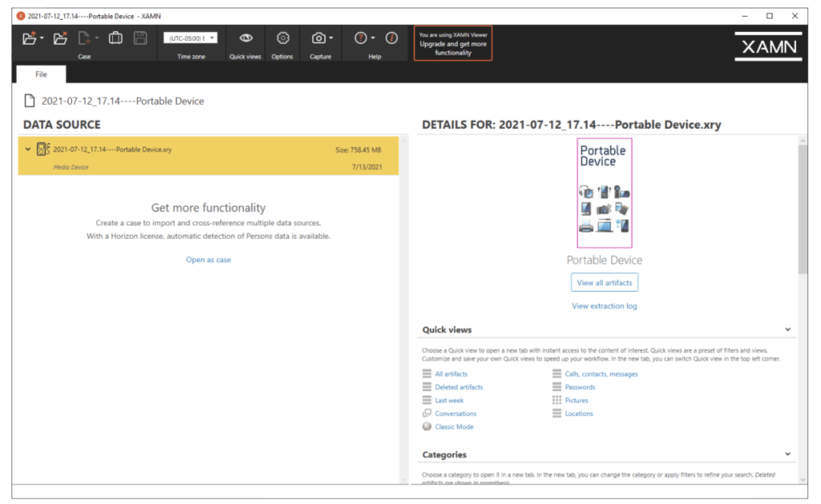Image resolution: width=821 pixels, height=504 pixels.
Task: Click the list icon beside Passwords
Action: click(556, 387)
